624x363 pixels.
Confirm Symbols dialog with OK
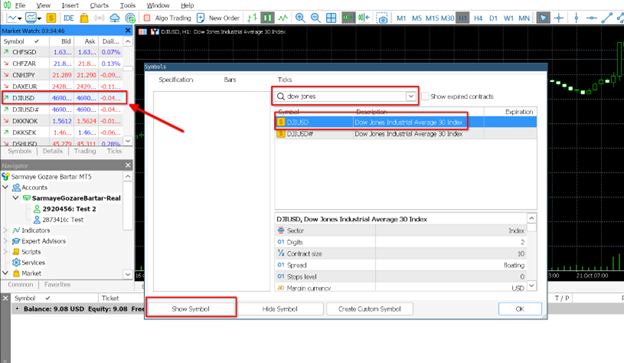pos(520,309)
